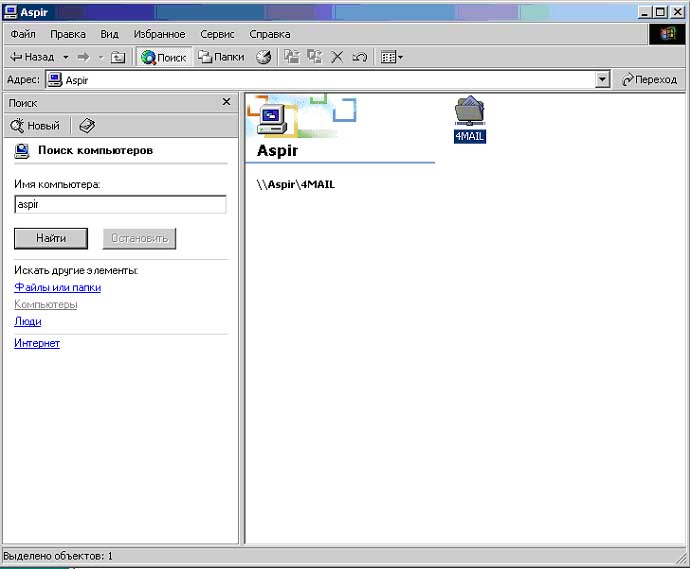Click the Copy To folder icon
This screenshot has width=690, height=569.
315,57
